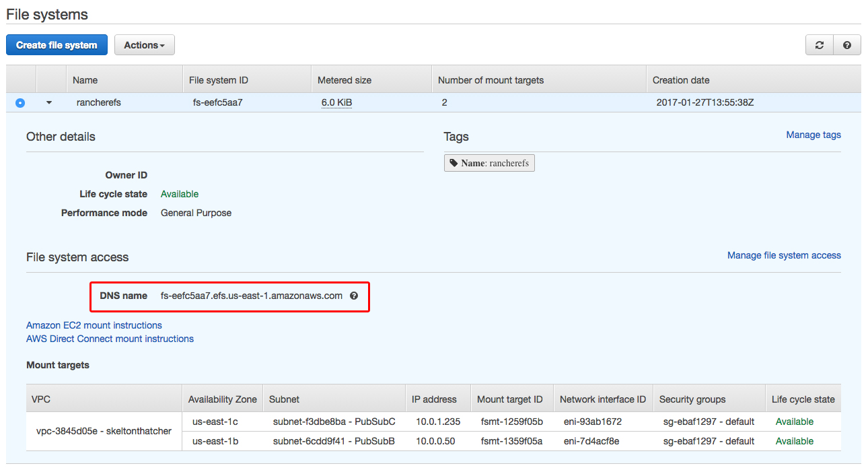Click the refresh icon button
The image size is (868, 470).
click(819, 45)
